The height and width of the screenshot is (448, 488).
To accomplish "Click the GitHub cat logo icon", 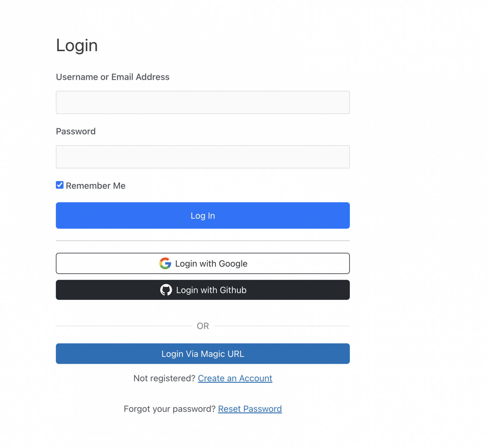I will [166, 290].
